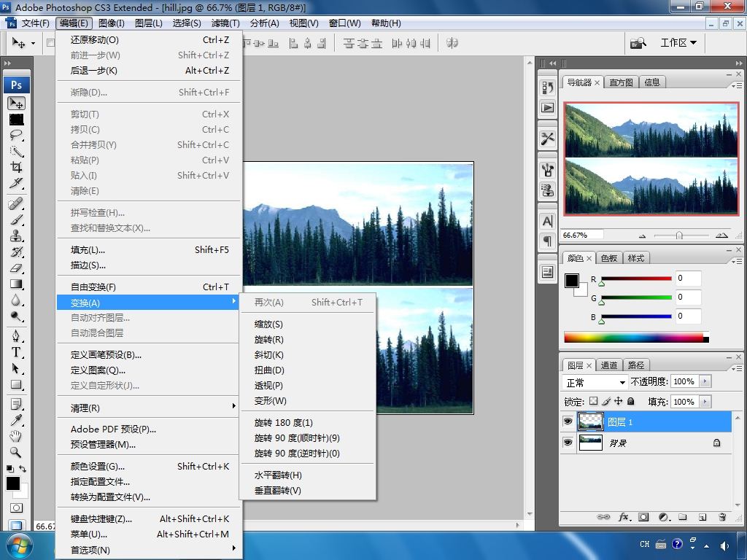Image resolution: width=747 pixels, height=560 pixels.
Task: Click the delete layer trash icon
Action: pyautogui.click(x=722, y=517)
